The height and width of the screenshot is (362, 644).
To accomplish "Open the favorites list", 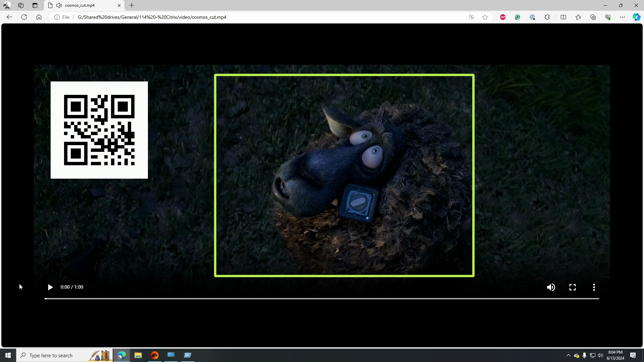I will click(578, 17).
